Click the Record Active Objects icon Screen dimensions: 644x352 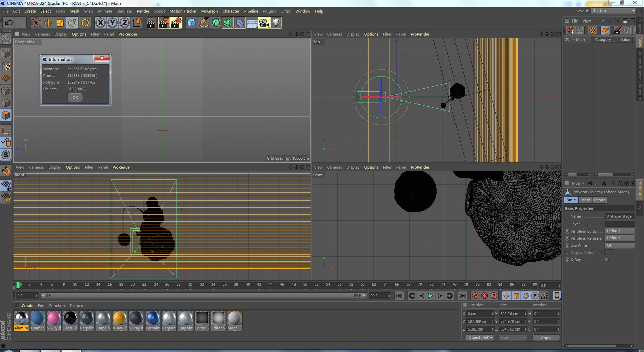click(475, 296)
